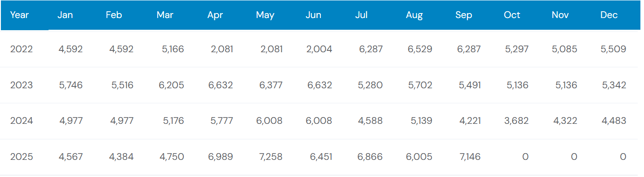Image resolution: width=644 pixels, height=177 pixels.
Task: Click the Dec column header
Action: click(x=609, y=15)
